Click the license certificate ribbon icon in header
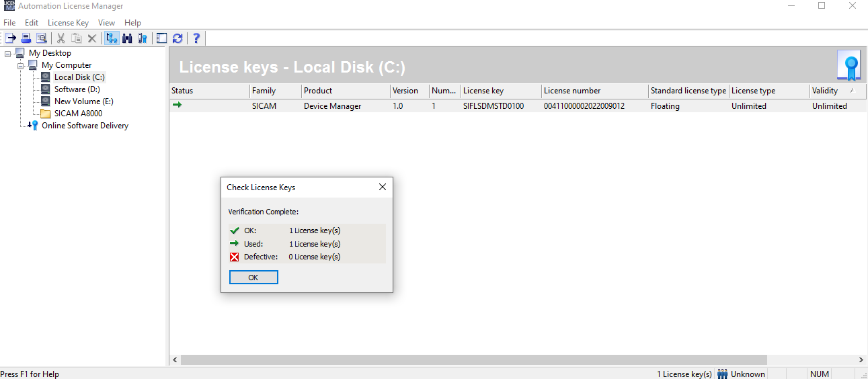 click(849, 66)
